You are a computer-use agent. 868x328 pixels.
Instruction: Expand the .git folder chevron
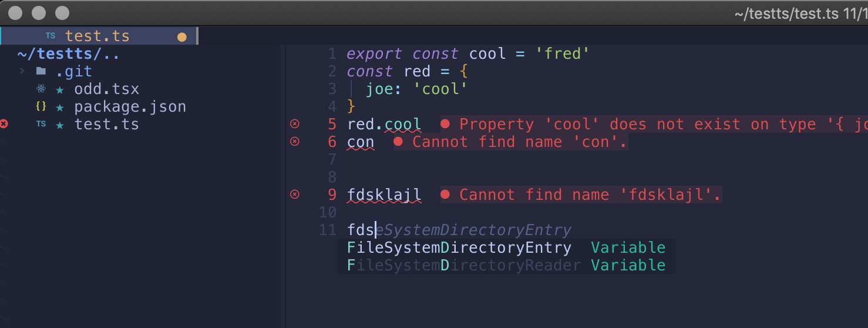(22, 71)
